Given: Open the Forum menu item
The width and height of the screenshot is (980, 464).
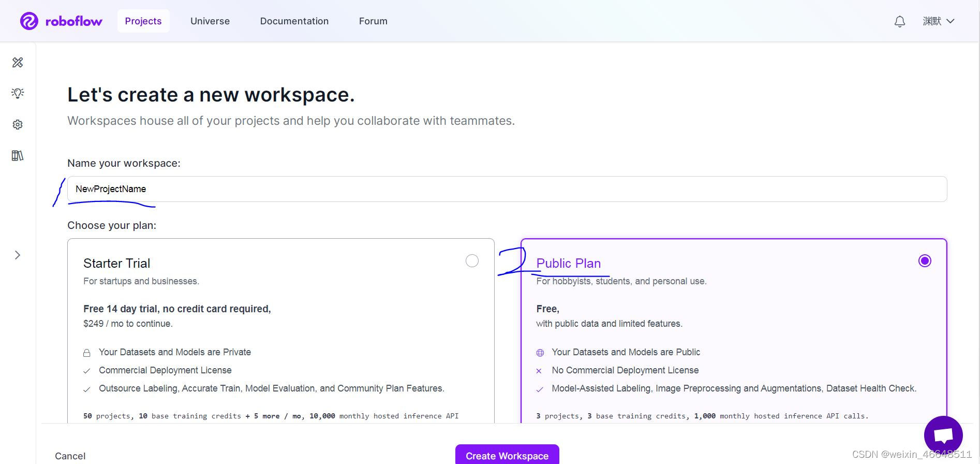Looking at the screenshot, I should (373, 21).
